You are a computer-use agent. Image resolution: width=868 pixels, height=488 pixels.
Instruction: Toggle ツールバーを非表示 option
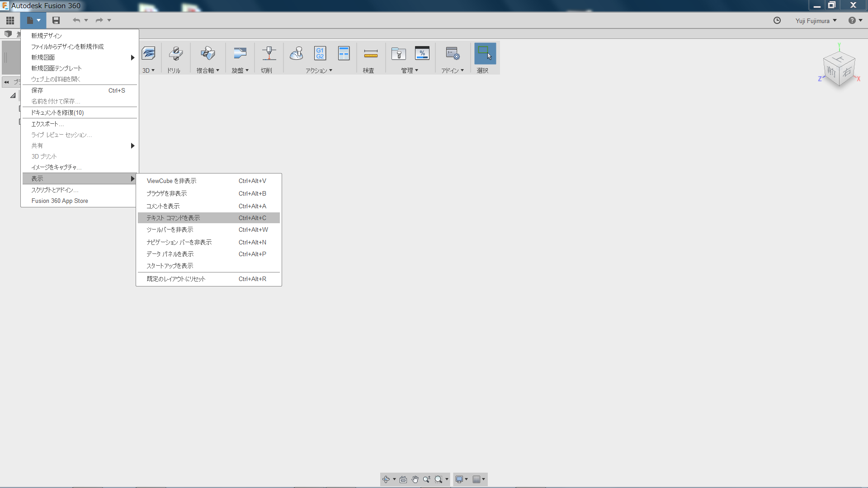pyautogui.click(x=209, y=230)
